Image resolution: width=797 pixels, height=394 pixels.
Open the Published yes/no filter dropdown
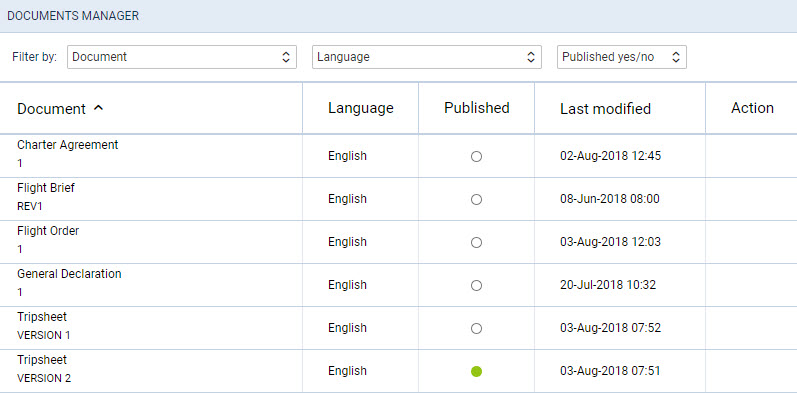point(622,57)
